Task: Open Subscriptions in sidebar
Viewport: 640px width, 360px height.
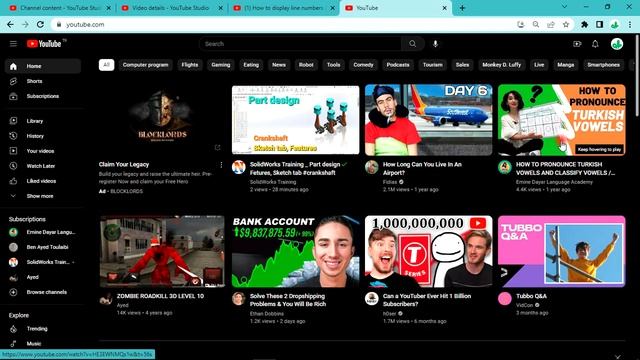Action: (43, 96)
